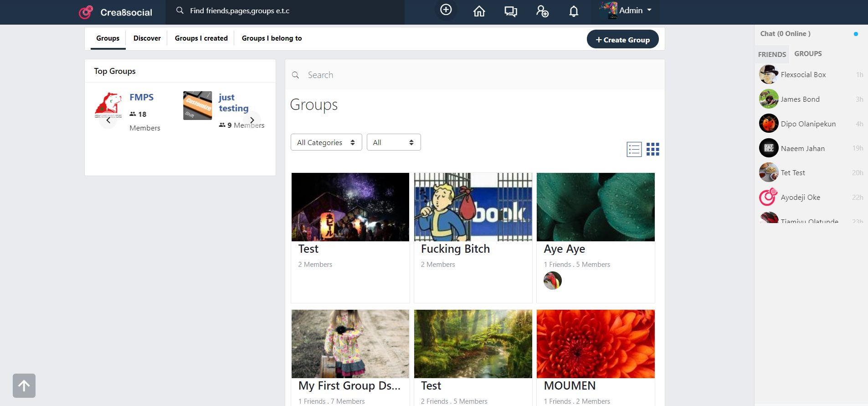Open the FMPS top group link
Image resolution: width=868 pixels, height=406 pixels.
pos(142,97)
